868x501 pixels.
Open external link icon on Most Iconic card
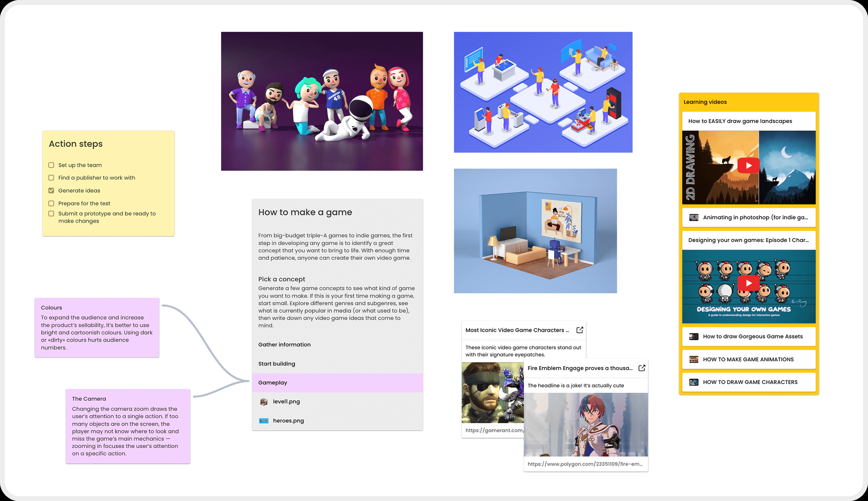coord(579,330)
